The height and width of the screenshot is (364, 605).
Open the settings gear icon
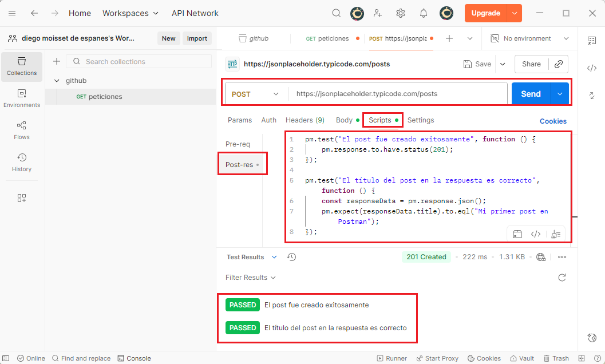click(x=401, y=13)
